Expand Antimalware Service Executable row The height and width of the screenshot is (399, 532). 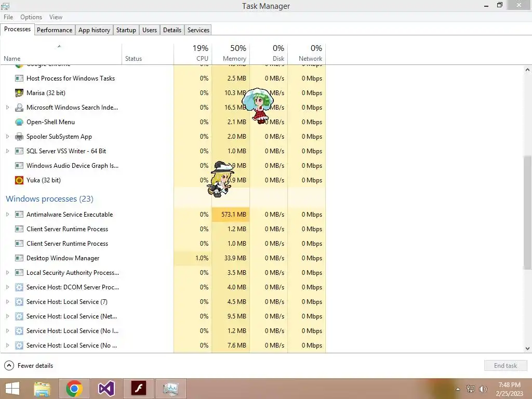[x=7, y=215]
